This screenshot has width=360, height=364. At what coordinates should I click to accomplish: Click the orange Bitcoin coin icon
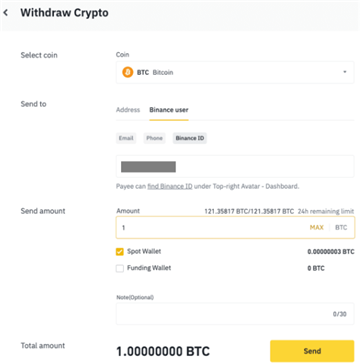[127, 72]
